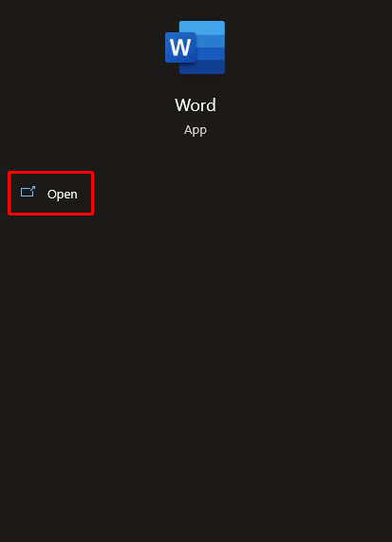This screenshot has height=542, width=392.
Task: Click the capital O of the Open label
Action: pos(52,194)
